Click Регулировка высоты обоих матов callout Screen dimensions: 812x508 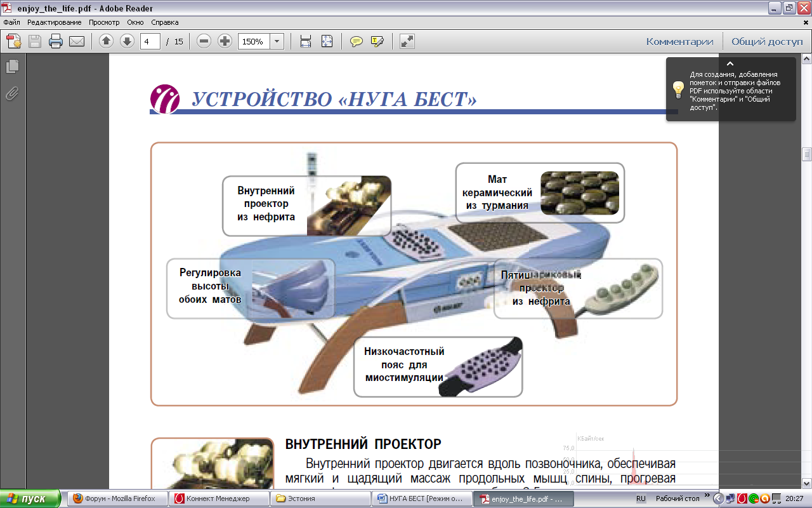click(x=251, y=288)
